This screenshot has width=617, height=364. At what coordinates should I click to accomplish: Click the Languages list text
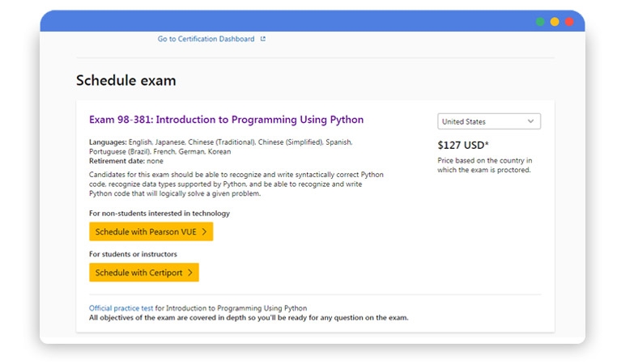pyautogui.click(x=221, y=147)
